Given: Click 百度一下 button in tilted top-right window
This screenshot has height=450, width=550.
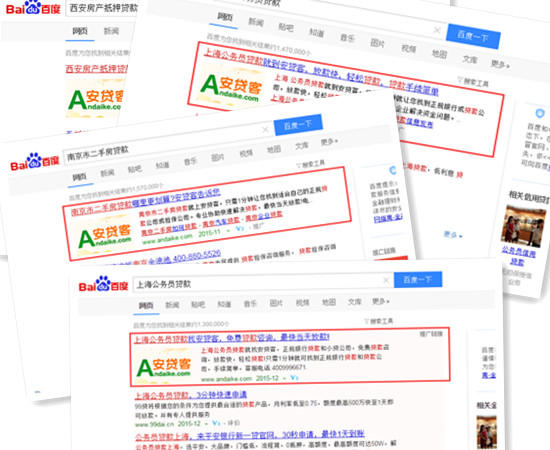Looking at the screenshot, I should click(473, 36).
